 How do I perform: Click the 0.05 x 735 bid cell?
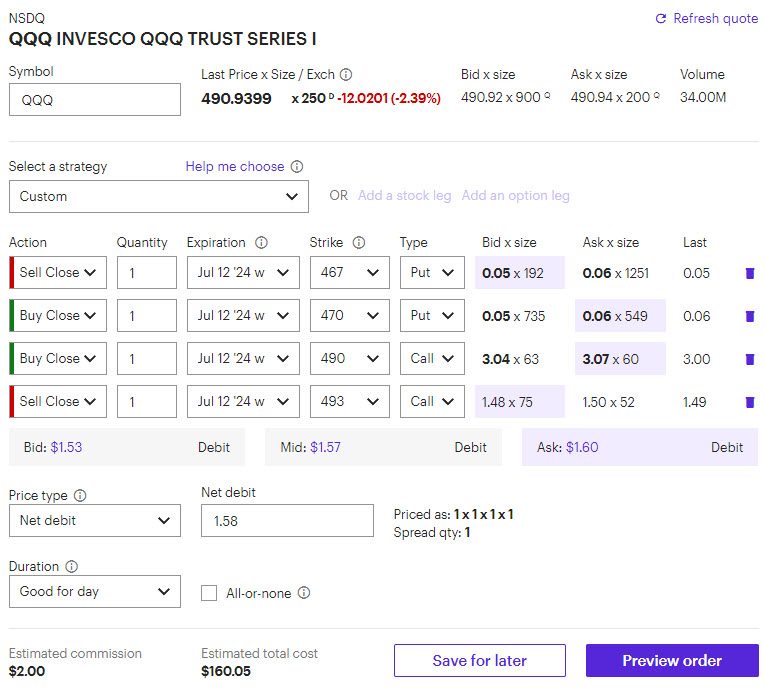point(513,316)
